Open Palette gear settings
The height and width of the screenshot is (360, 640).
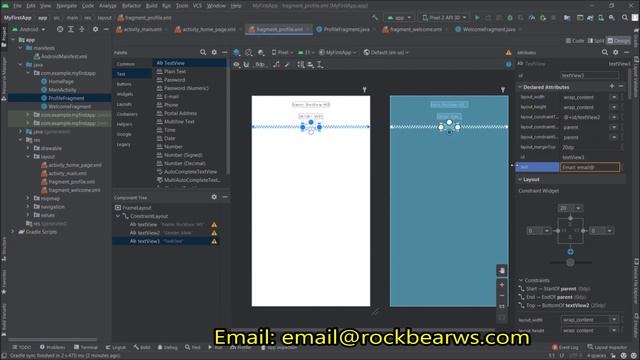[x=214, y=52]
